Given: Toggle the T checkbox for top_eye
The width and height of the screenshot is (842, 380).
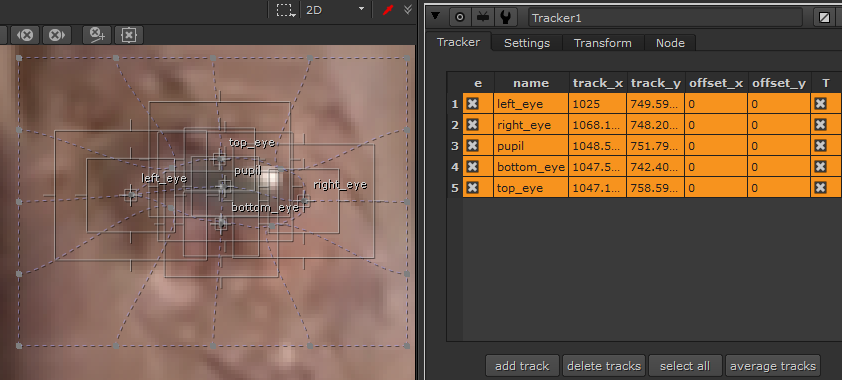Looking at the screenshot, I should [820, 188].
